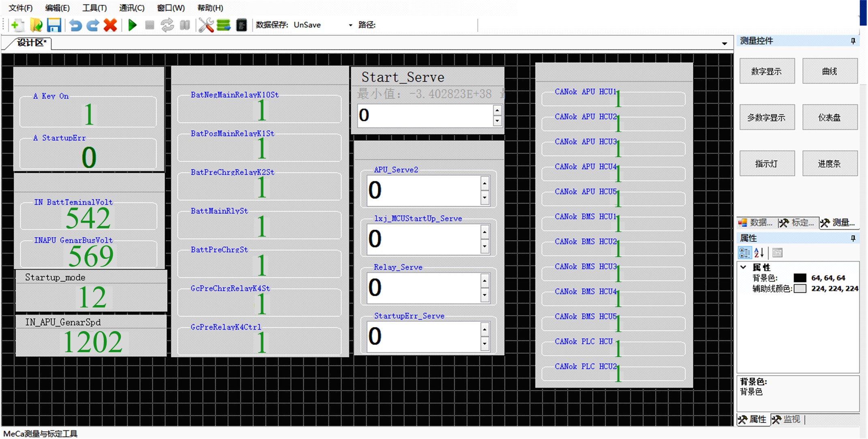Toggle the pin on 属性 panel header

853,238
